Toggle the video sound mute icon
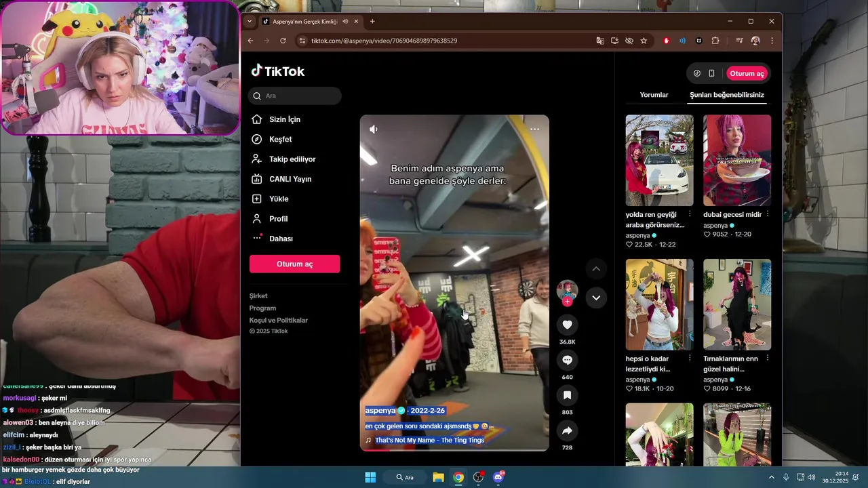Screen dimensions: 868x488 pyautogui.click(x=373, y=129)
